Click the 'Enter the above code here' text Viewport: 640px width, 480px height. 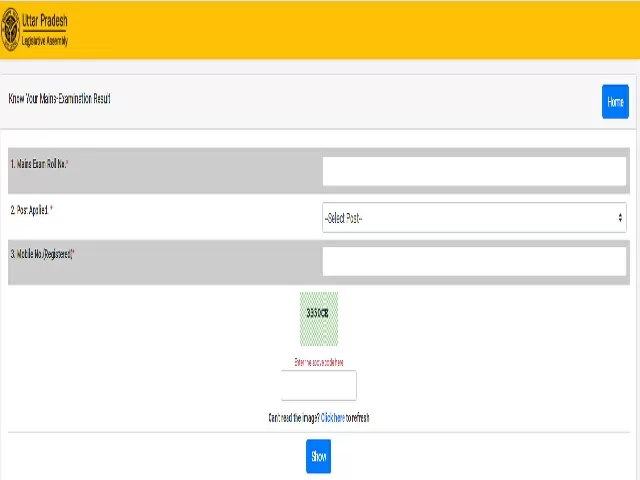319,362
